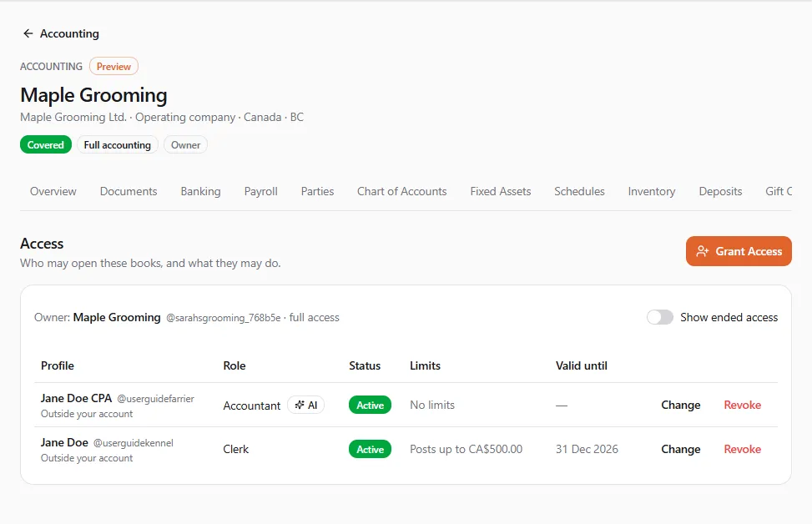812x524 pixels.
Task: Change access for Jane Doe CPA
Action: pos(680,405)
